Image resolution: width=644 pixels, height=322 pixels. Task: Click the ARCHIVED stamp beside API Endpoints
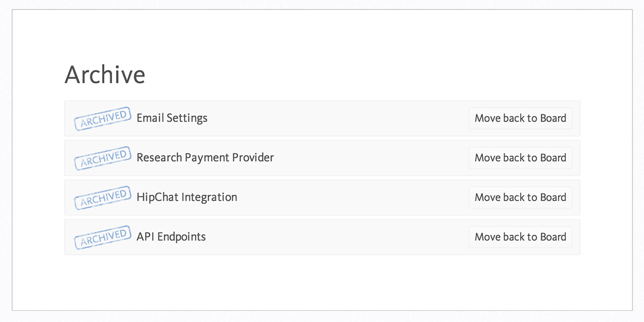(x=102, y=237)
